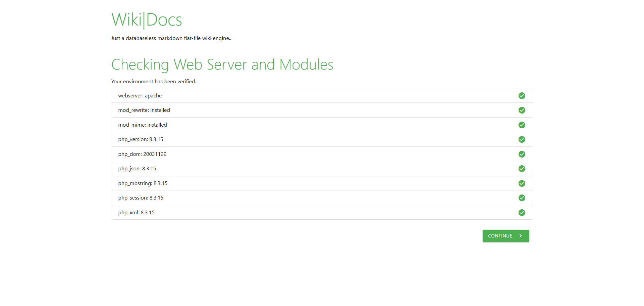Click 'Checking Web Server and Modules' heading
This screenshot has width=644, height=306.
pyautogui.click(x=222, y=65)
